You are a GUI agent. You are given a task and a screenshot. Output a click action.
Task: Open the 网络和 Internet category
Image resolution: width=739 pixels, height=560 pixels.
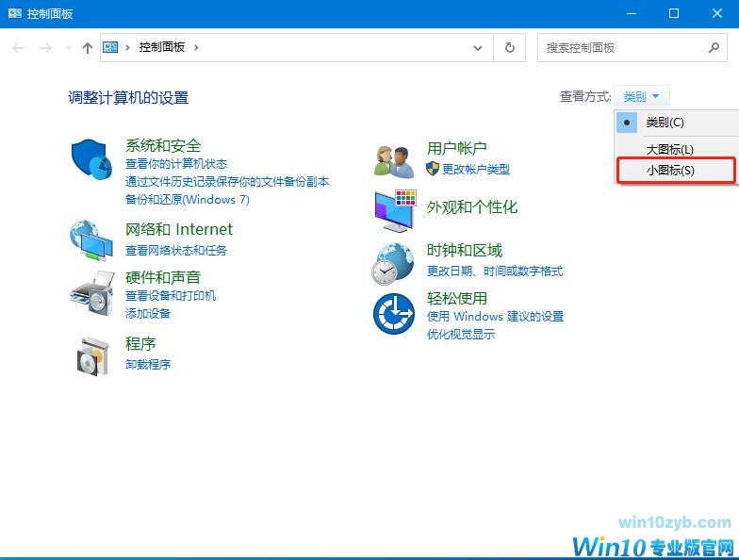(x=179, y=229)
